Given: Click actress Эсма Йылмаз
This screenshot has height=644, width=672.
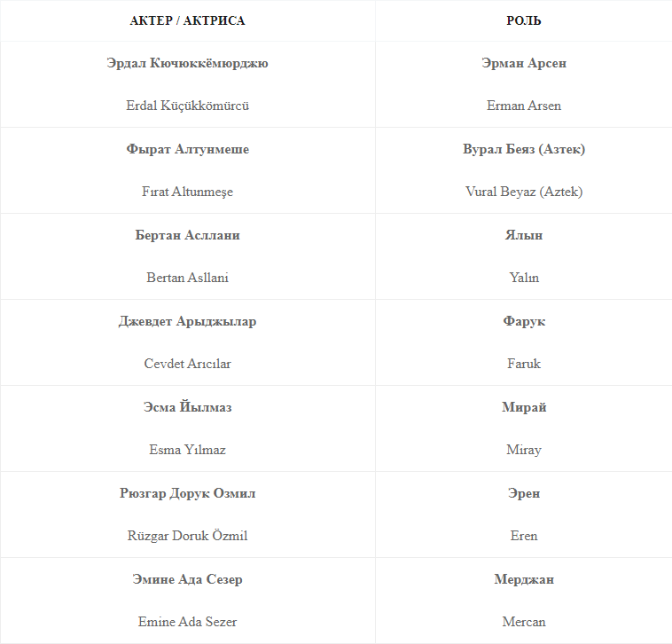Looking at the screenshot, I should (187, 407).
